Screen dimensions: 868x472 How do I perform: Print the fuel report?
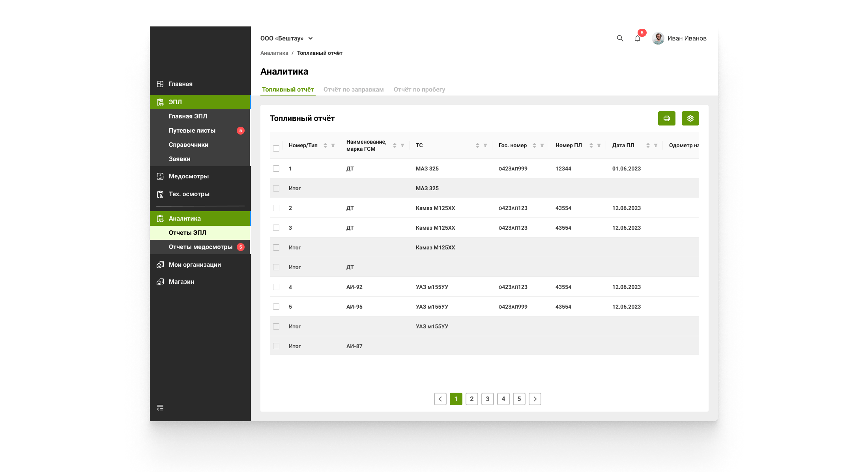tap(667, 118)
